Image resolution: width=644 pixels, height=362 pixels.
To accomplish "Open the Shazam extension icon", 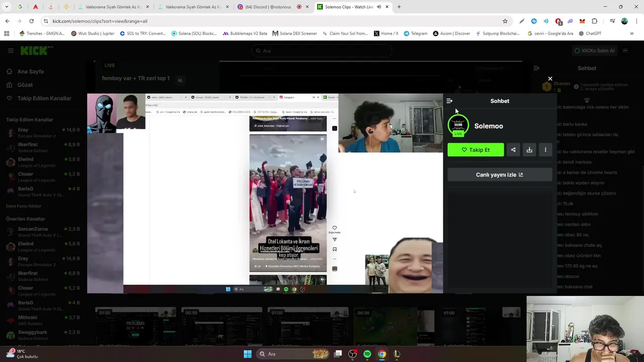I will pyautogui.click(x=534, y=21).
